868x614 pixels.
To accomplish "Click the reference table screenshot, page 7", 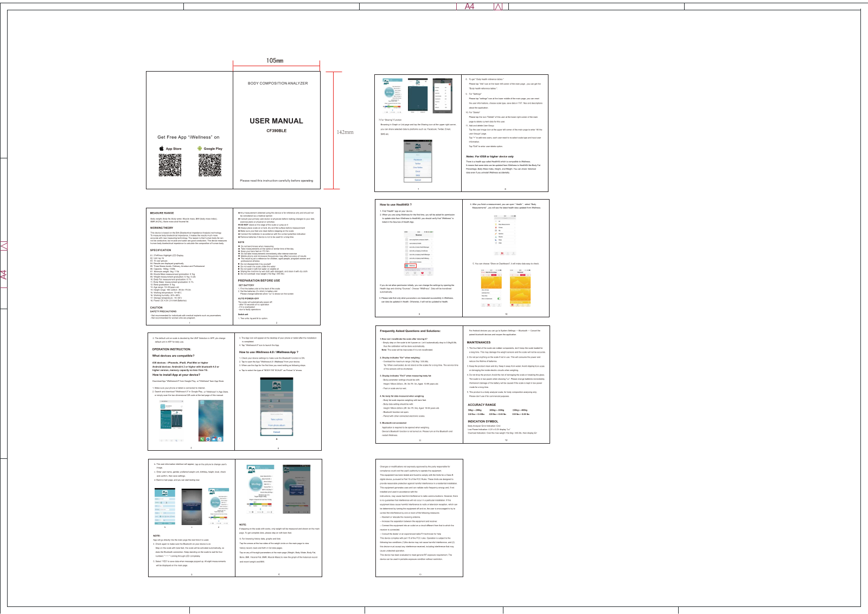I will pos(442,97).
